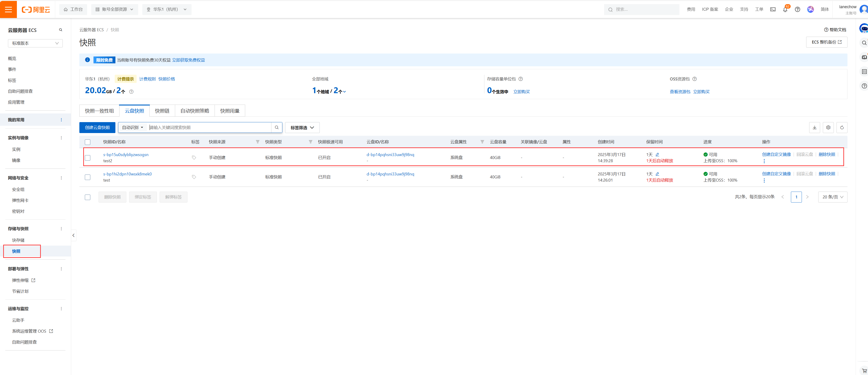868x375 pixels.
Task: Refresh the snapshot list
Action: coord(842,128)
